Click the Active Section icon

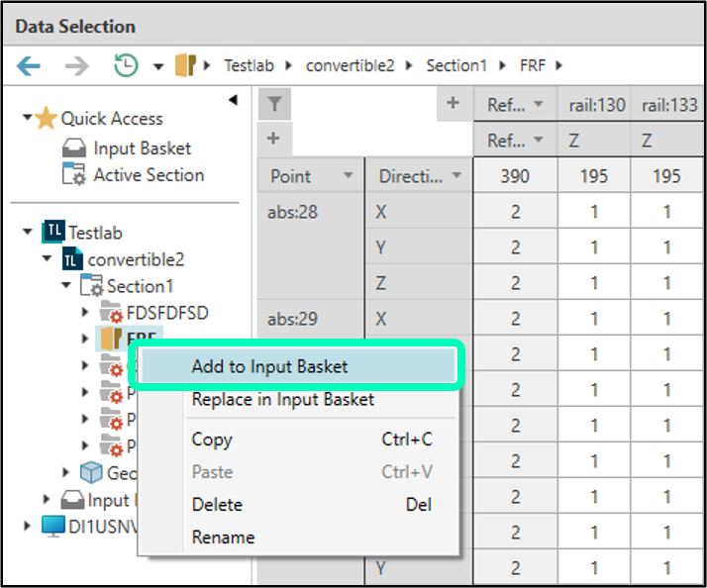click(74, 175)
